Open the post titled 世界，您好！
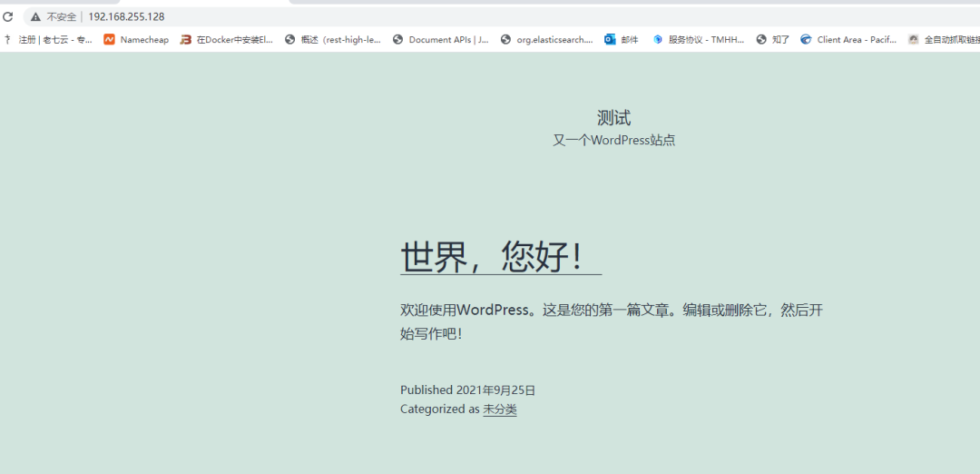The height and width of the screenshot is (474, 980). (x=501, y=256)
